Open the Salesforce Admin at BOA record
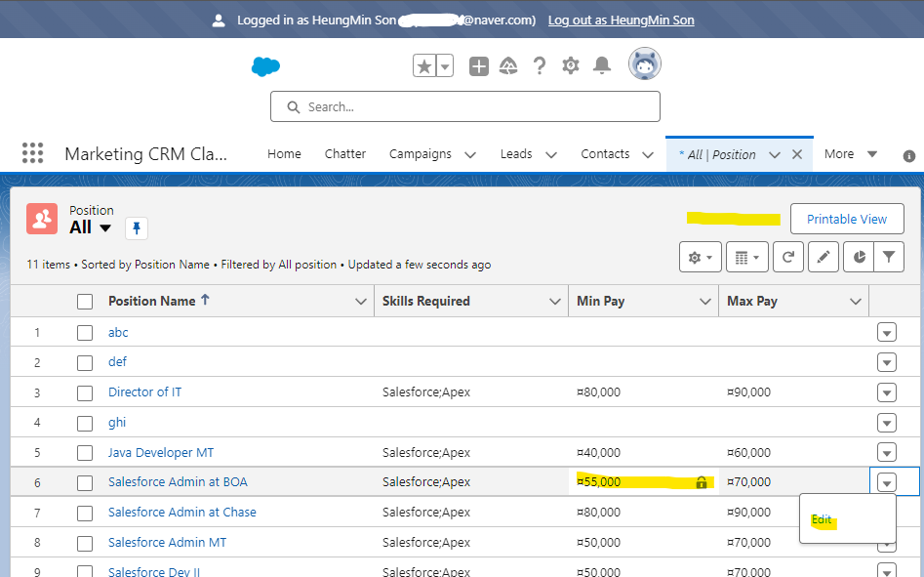The width and height of the screenshot is (924, 577). tap(178, 482)
